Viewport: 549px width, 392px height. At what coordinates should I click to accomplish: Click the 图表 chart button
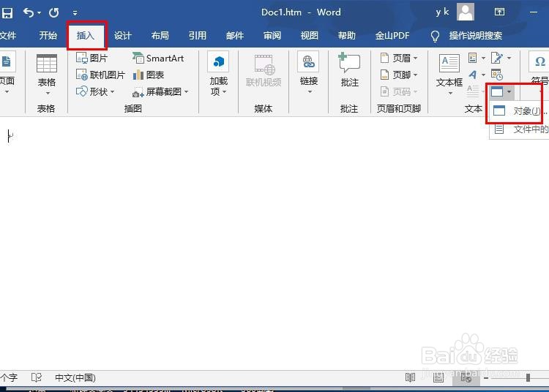(x=149, y=75)
